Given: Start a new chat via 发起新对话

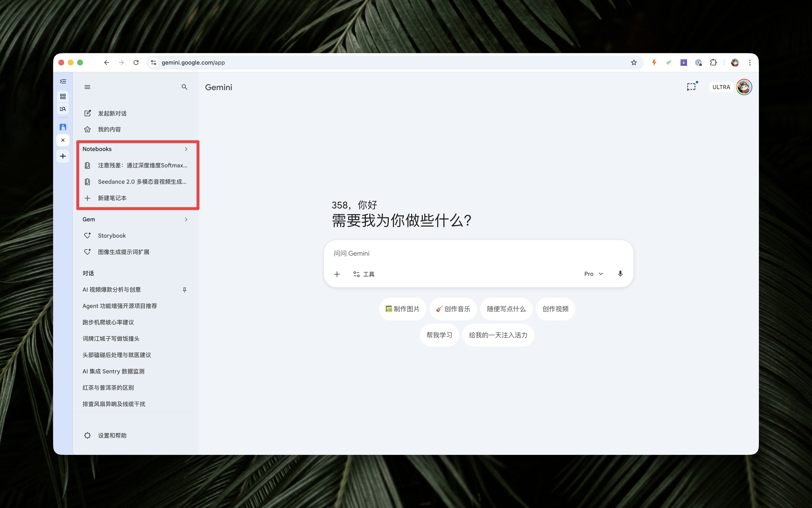Looking at the screenshot, I should click(112, 114).
